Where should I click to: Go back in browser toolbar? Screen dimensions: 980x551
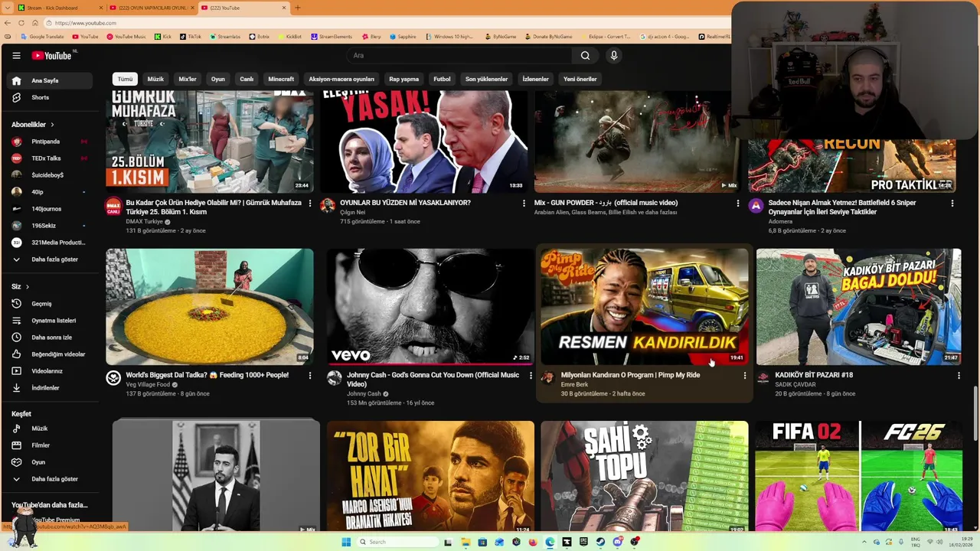coord(8,23)
